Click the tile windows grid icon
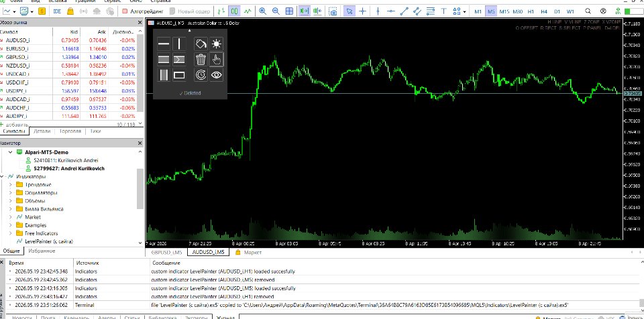This screenshot has width=644, height=319. click(x=289, y=11)
